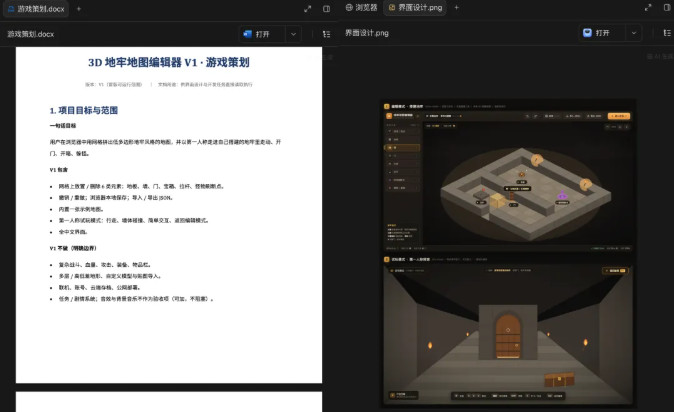Image resolution: width=674 pixels, height=412 pixels.
Task: Click the heading 1. 项目目标与范围
Action: click(84, 111)
